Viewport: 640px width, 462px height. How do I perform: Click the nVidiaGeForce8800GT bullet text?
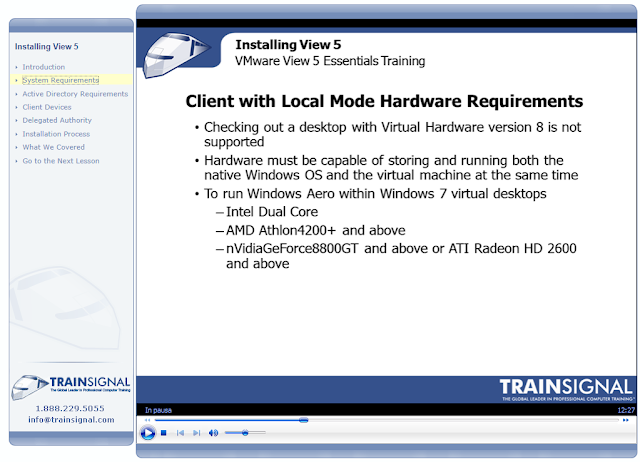tap(401, 256)
